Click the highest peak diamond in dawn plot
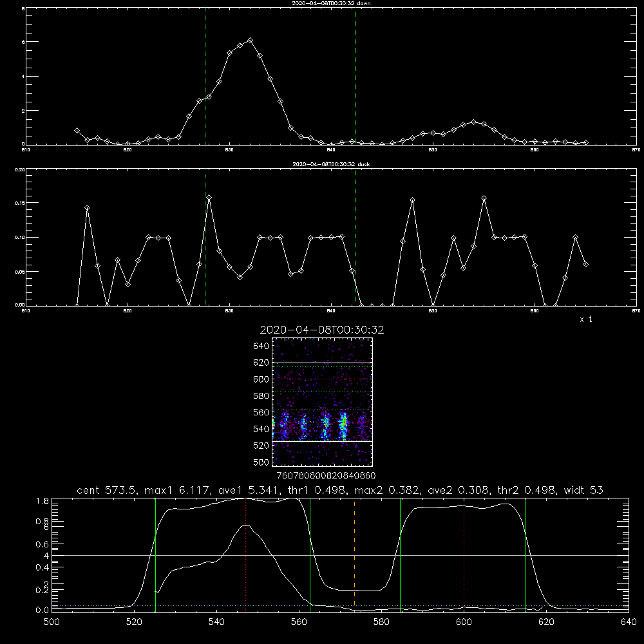Viewport: 644px width, 644px height. tap(250, 40)
